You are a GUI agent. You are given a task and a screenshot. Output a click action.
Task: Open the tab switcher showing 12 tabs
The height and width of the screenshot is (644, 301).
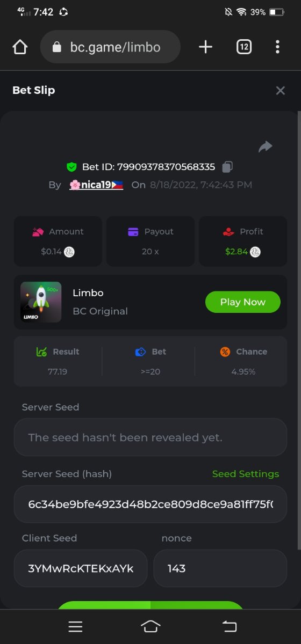click(244, 47)
